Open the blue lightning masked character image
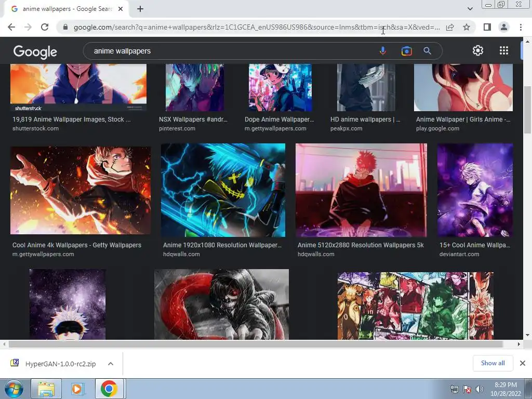Image resolution: width=532 pixels, height=399 pixels. pos(223,190)
